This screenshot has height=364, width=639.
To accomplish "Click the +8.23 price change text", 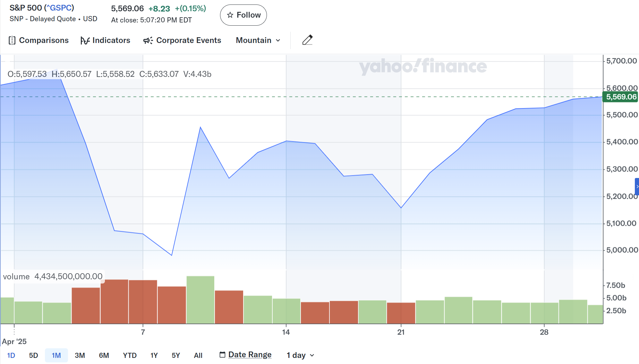I will click(x=159, y=9).
